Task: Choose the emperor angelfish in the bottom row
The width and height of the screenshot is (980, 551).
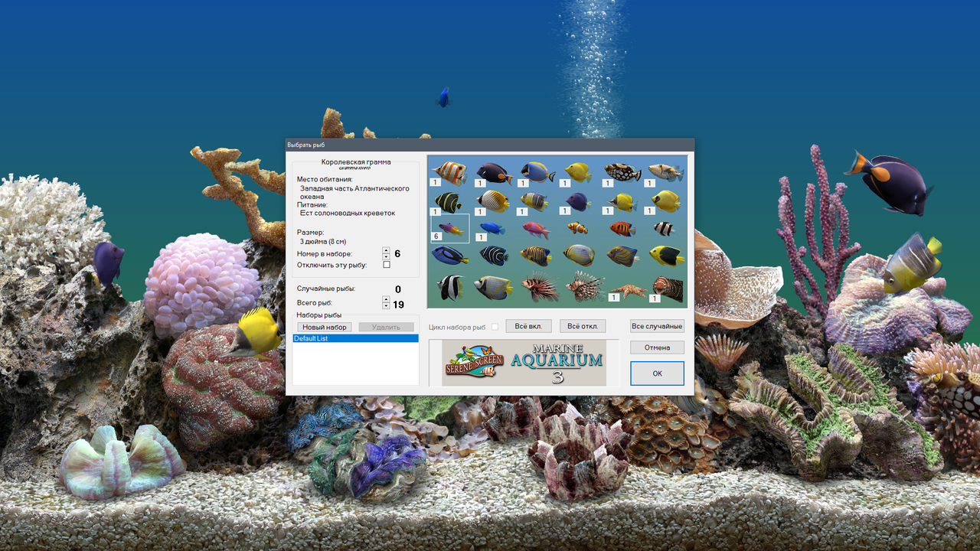Action: (492, 287)
